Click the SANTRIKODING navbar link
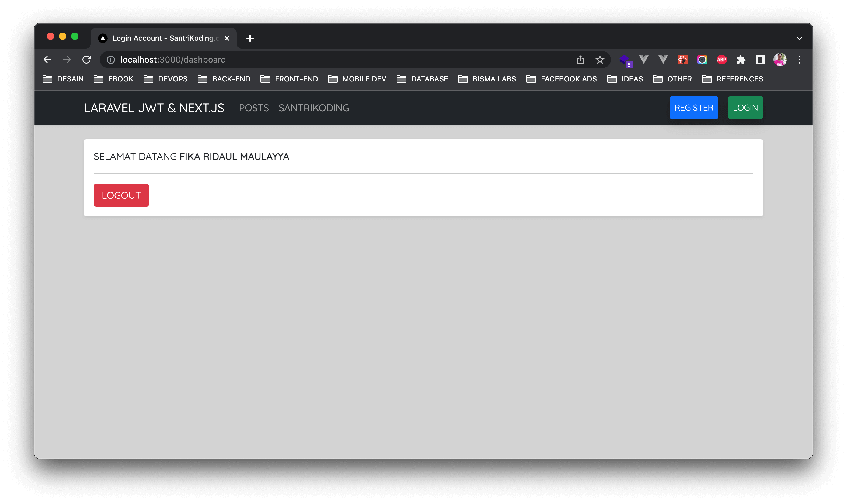Viewport: 847px width, 504px height. coord(314,108)
